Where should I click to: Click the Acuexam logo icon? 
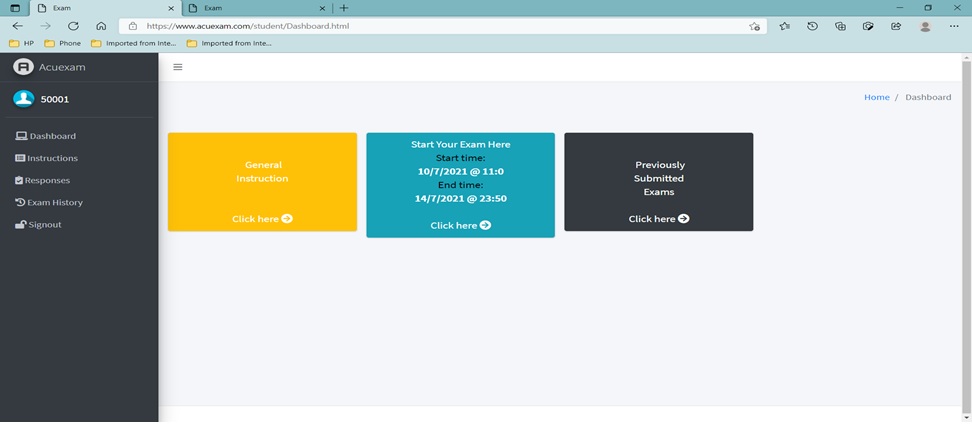pos(23,67)
